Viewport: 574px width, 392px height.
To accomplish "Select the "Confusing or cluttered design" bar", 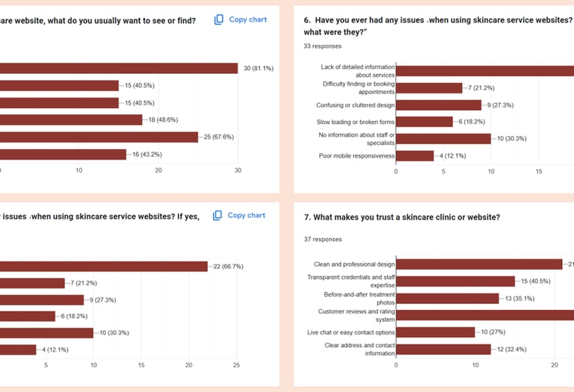I will pos(438,105).
